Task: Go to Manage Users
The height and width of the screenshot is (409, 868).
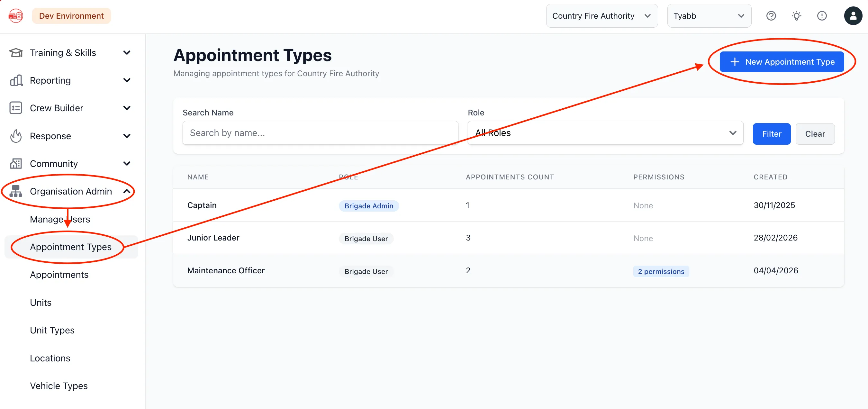Action: pyautogui.click(x=60, y=219)
